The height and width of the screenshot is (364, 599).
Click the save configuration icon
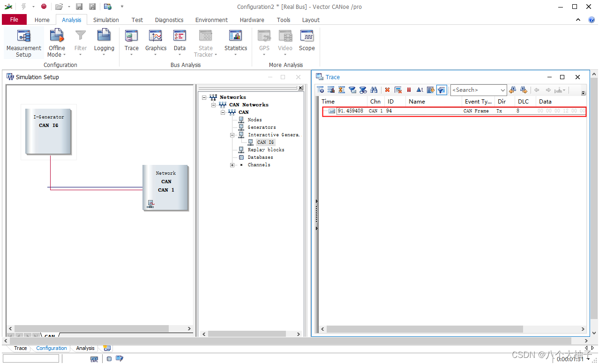(x=79, y=7)
